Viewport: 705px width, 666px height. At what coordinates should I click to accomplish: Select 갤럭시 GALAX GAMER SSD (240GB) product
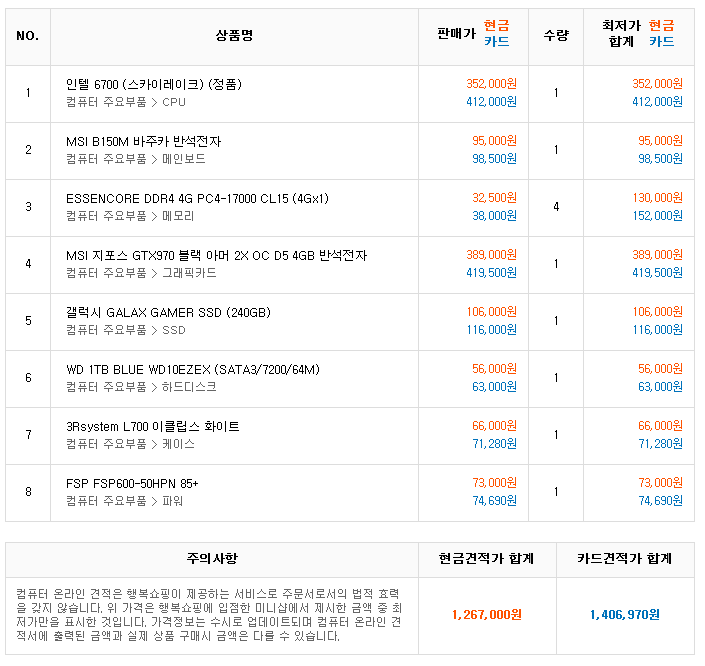pyautogui.click(x=168, y=313)
